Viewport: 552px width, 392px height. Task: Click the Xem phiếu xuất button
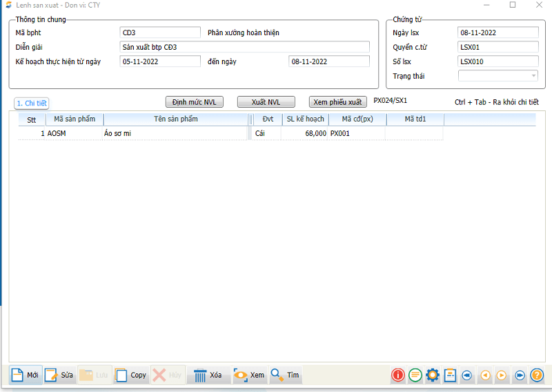[x=338, y=102]
